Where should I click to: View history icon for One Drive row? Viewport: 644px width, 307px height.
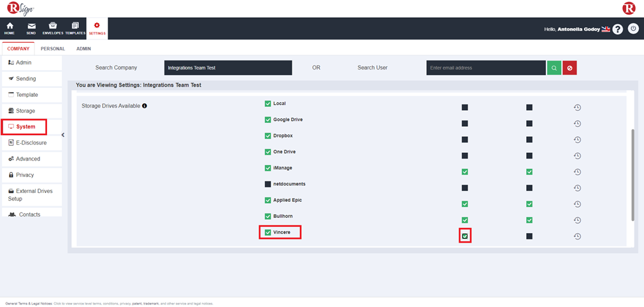click(x=577, y=156)
